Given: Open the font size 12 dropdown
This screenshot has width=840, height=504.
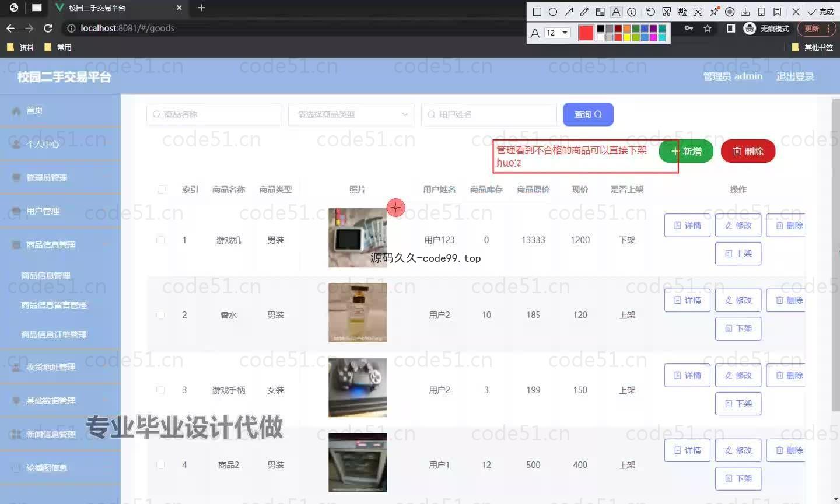Looking at the screenshot, I should 557,33.
